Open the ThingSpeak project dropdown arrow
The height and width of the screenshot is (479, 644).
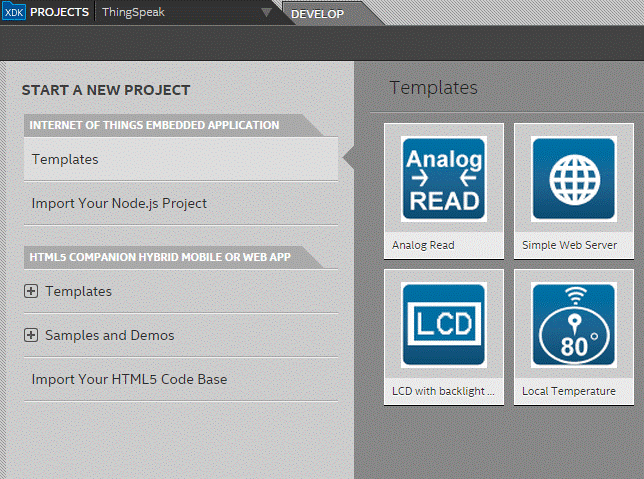click(x=265, y=13)
